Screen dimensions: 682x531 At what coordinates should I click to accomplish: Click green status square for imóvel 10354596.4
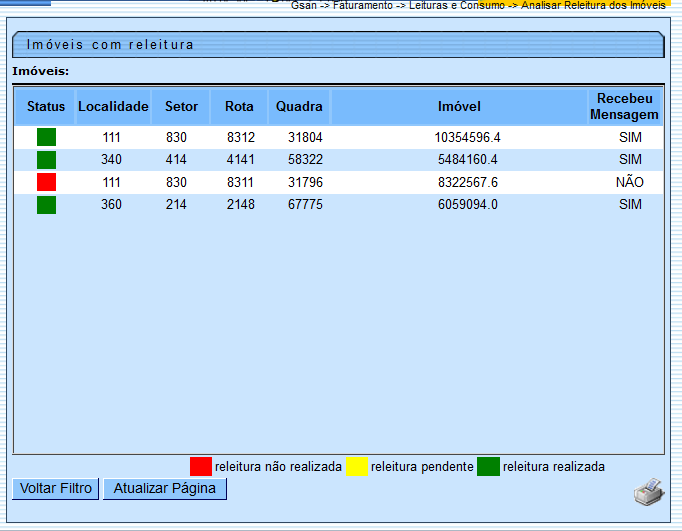tap(46, 137)
